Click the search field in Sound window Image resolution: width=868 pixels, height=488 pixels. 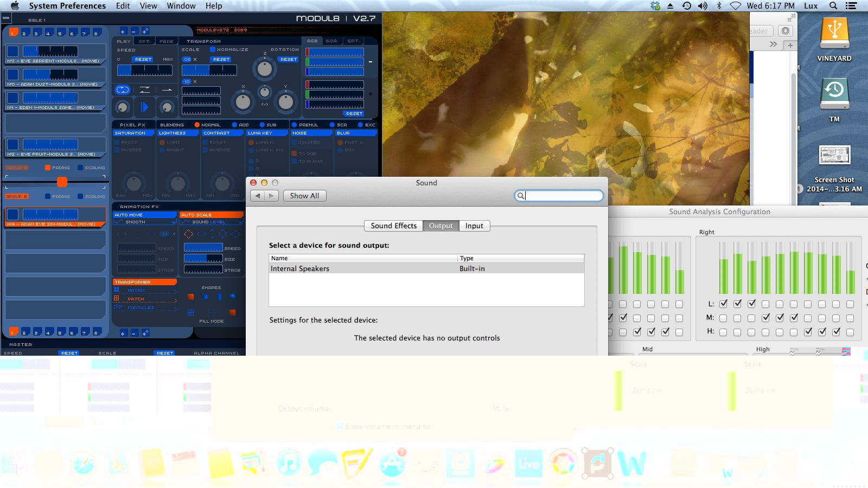(x=559, y=196)
